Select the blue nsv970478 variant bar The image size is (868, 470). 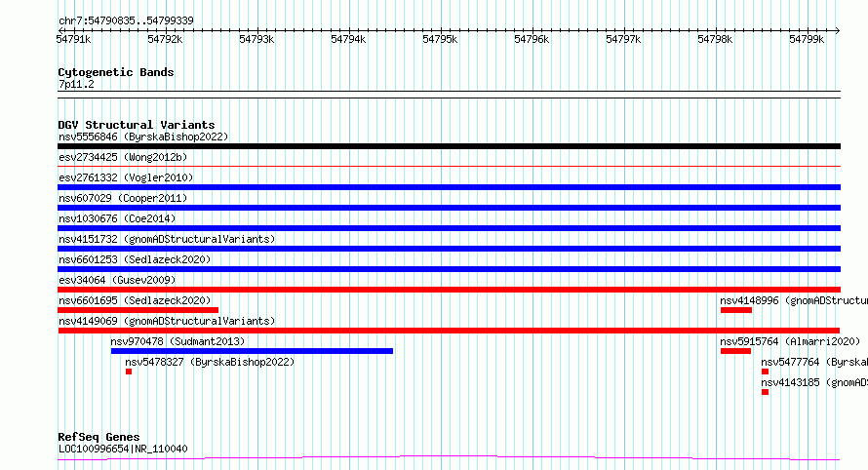click(x=252, y=351)
